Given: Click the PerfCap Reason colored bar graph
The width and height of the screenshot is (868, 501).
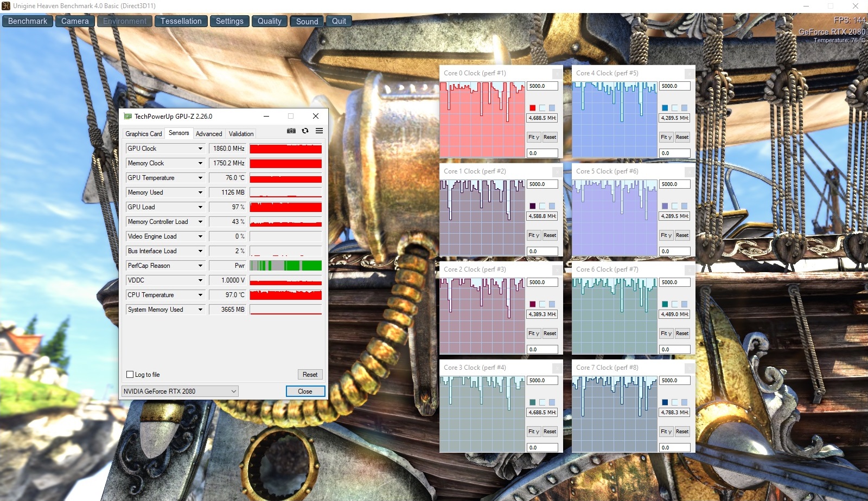Looking at the screenshot, I should pyautogui.click(x=286, y=266).
